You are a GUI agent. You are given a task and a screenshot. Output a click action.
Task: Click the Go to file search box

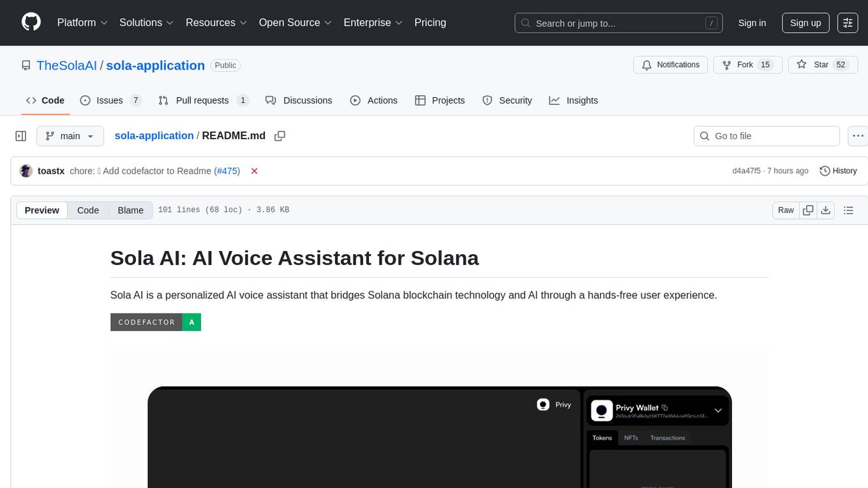click(x=766, y=136)
